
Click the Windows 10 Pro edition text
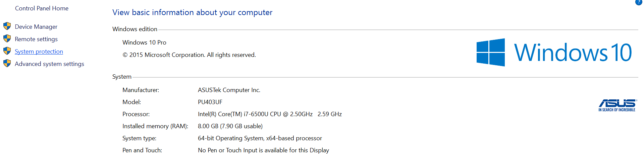144,43
